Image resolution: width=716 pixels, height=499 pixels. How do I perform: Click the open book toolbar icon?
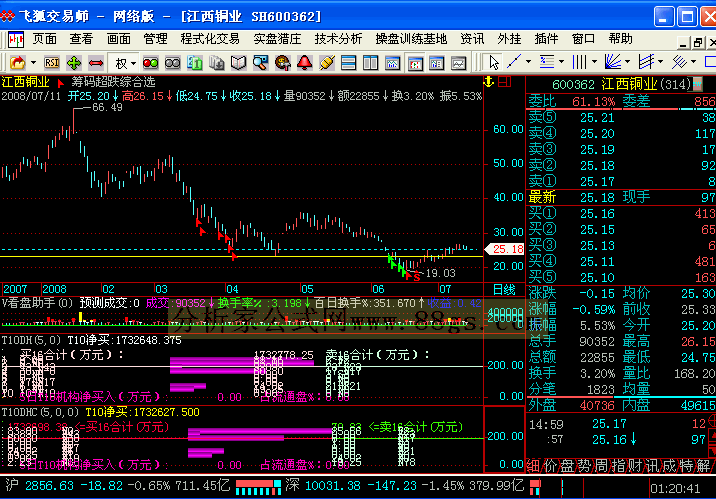coord(239,63)
